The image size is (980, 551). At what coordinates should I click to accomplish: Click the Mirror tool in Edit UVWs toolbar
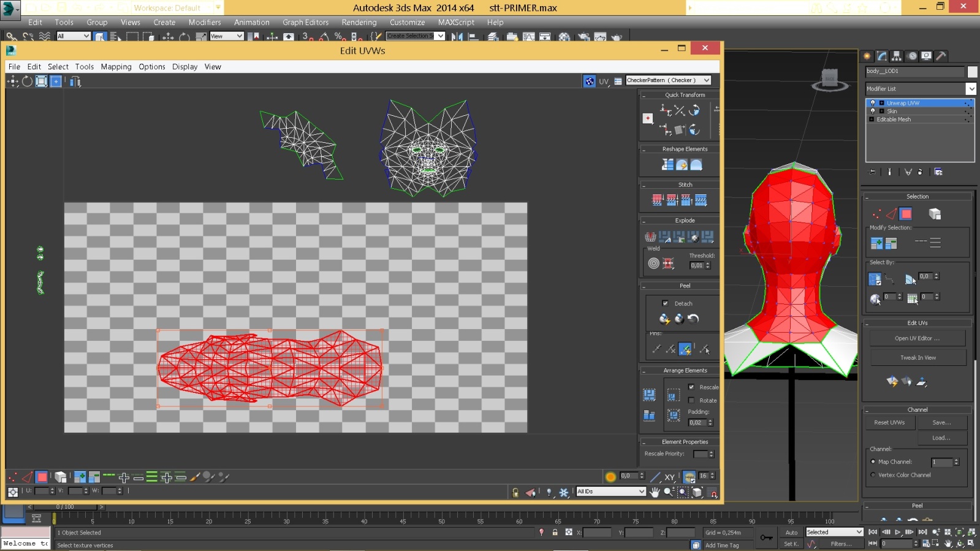75,82
